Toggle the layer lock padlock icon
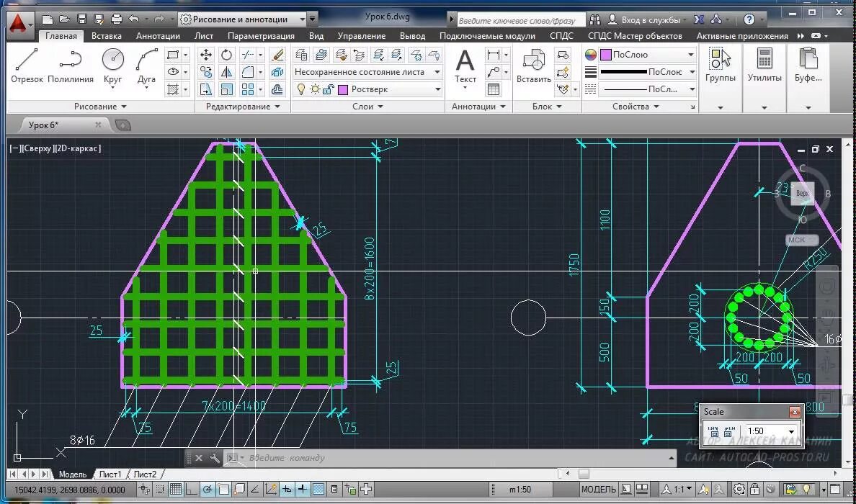This screenshot has width=856, height=504. (x=328, y=89)
